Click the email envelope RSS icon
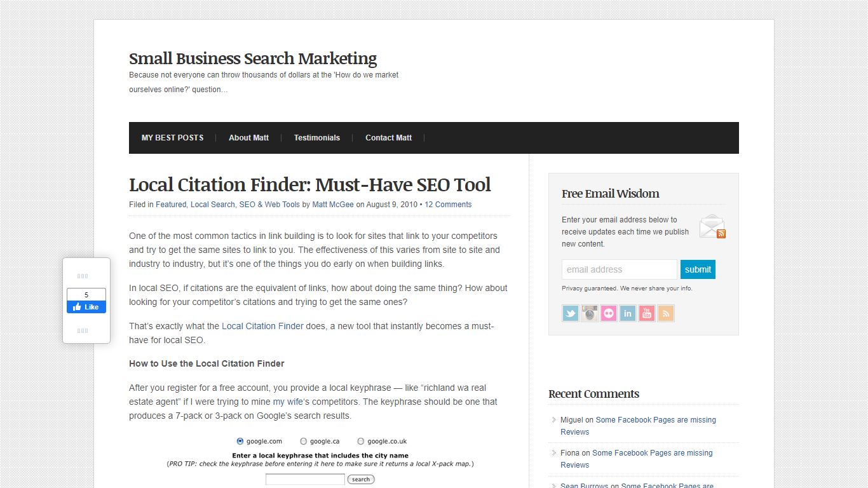 [712, 226]
